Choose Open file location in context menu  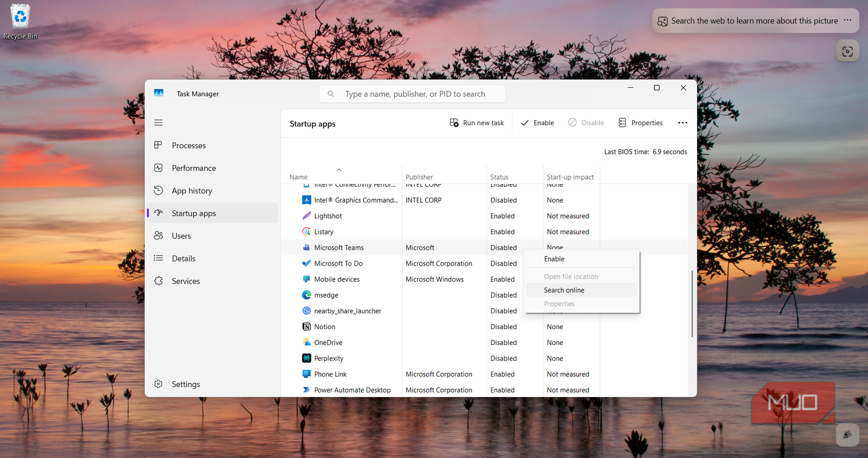pyautogui.click(x=581, y=276)
